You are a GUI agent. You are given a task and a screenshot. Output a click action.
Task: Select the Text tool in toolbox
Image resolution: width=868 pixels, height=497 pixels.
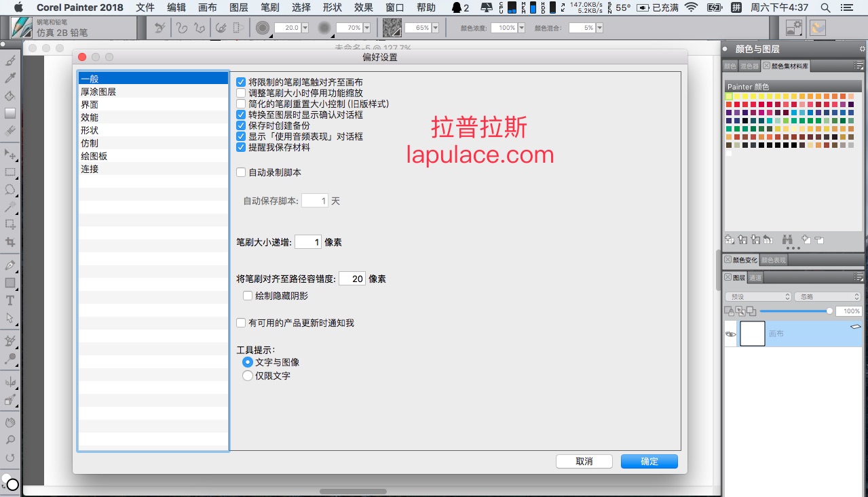tap(10, 300)
